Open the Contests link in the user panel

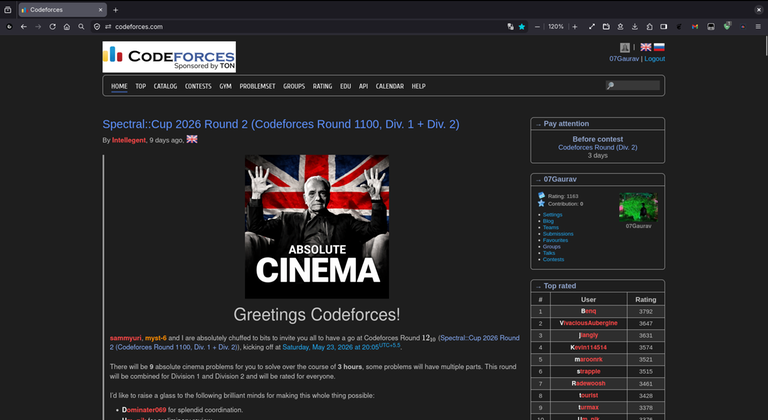(x=553, y=259)
